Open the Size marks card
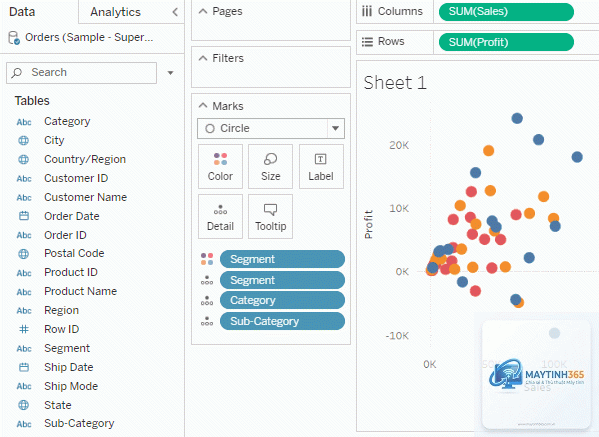The height and width of the screenshot is (437, 599). [270, 167]
